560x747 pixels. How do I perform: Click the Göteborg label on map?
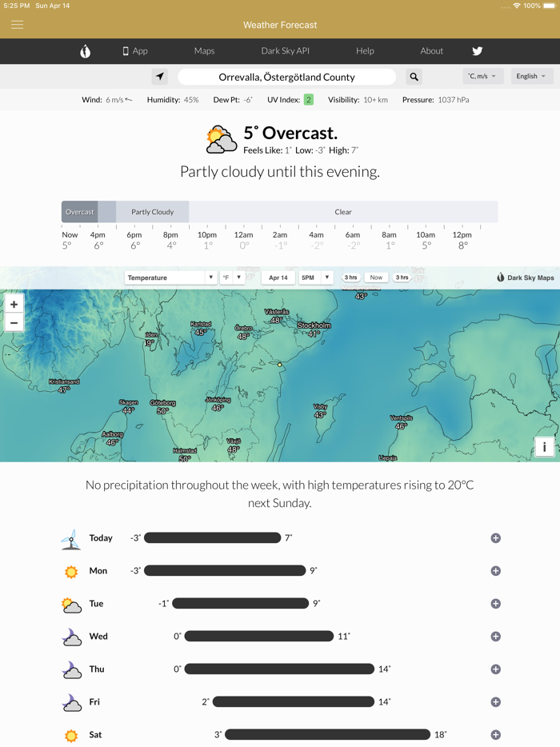pos(163,403)
